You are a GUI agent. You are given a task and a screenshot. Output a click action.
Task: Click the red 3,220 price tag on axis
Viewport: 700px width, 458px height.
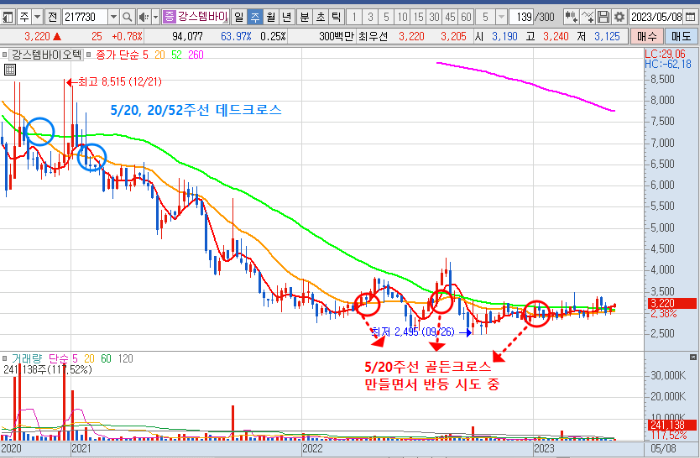pos(672,304)
